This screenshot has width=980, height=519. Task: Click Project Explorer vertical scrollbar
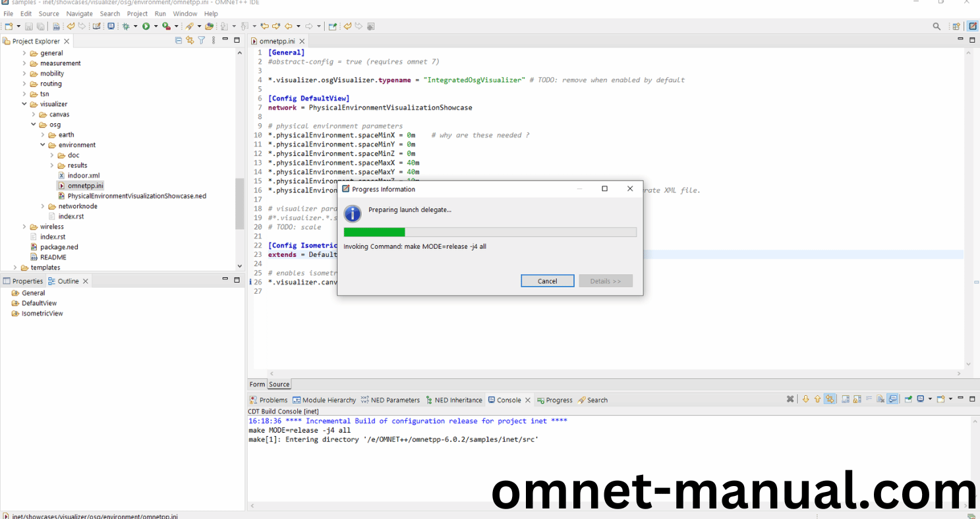[239, 204]
